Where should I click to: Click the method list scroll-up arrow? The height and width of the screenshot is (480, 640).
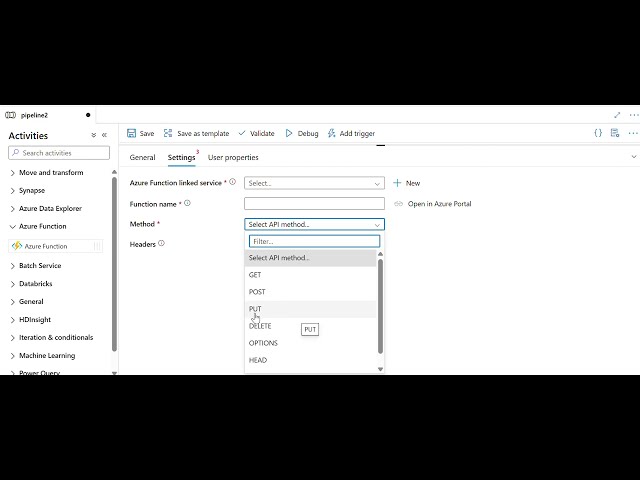(x=380, y=254)
